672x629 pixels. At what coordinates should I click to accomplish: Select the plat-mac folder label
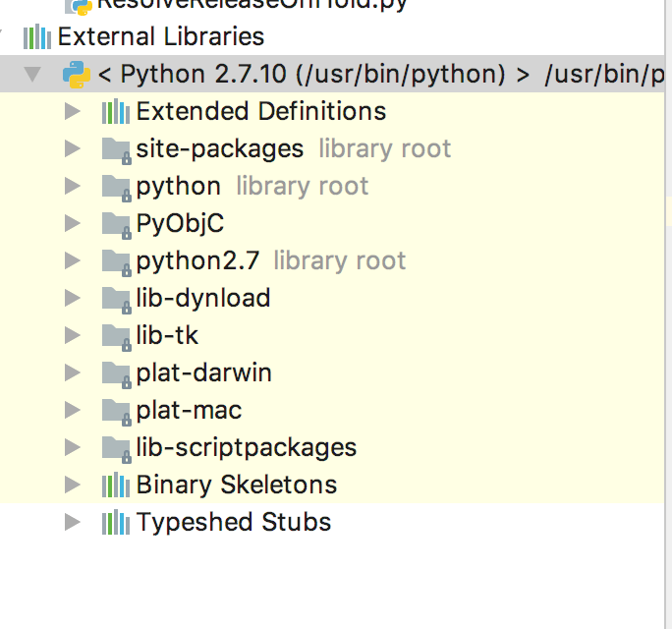tap(189, 411)
